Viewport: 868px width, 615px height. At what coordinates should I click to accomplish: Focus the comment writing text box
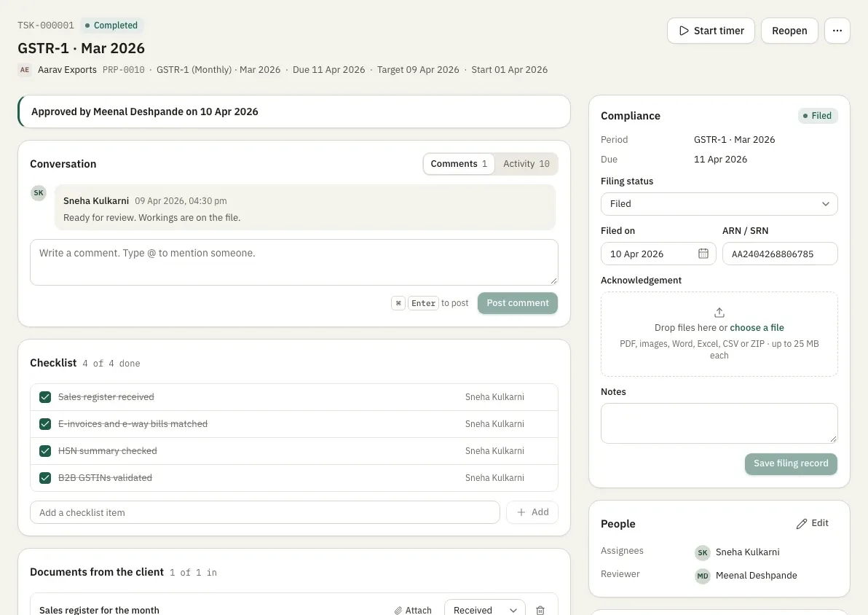294,262
